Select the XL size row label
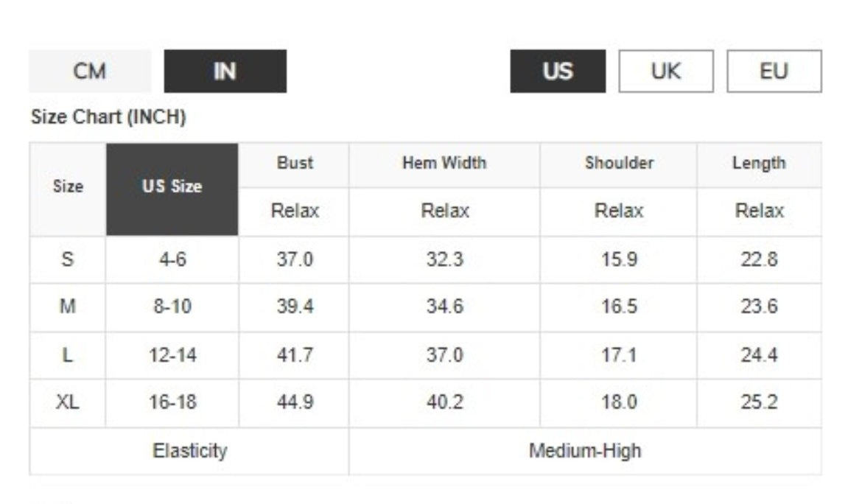The height and width of the screenshot is (504, 862). [68, 403]
